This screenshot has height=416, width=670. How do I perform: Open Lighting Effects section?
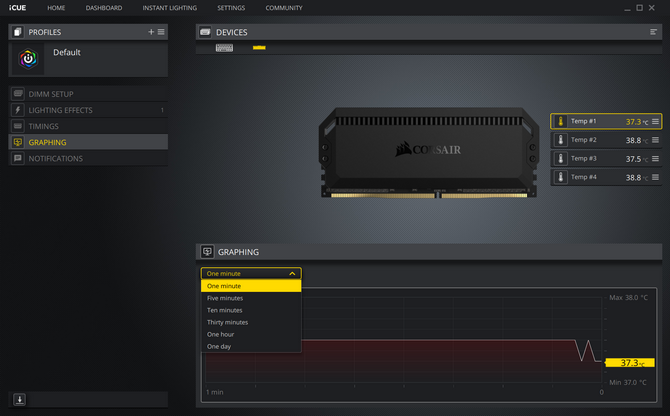point(88,110)
